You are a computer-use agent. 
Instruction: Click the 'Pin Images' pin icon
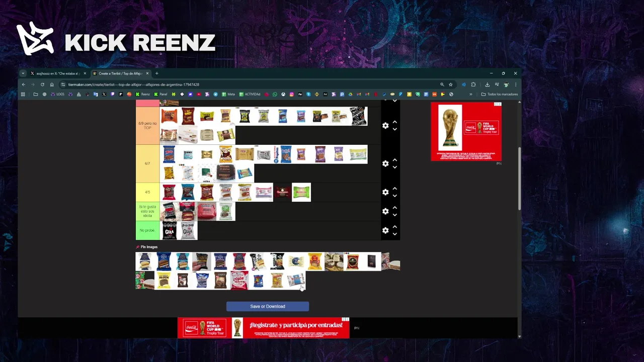(138, 247)
